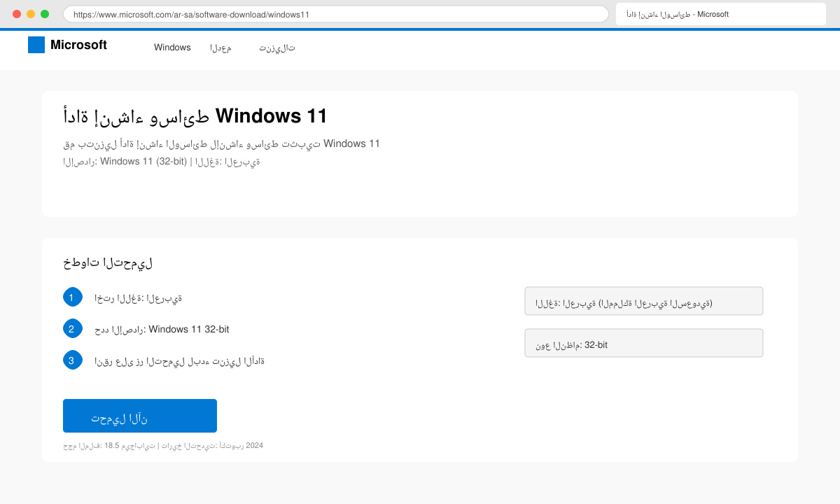Open the Windows nav menu item
The image size is (840, 504).
point(172,48)
